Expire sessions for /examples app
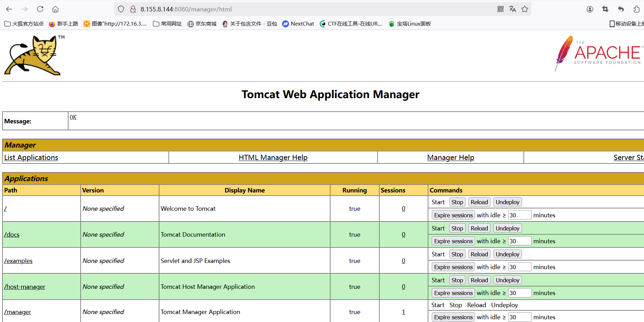Screen dimensions: 644x322 point(453,267)
